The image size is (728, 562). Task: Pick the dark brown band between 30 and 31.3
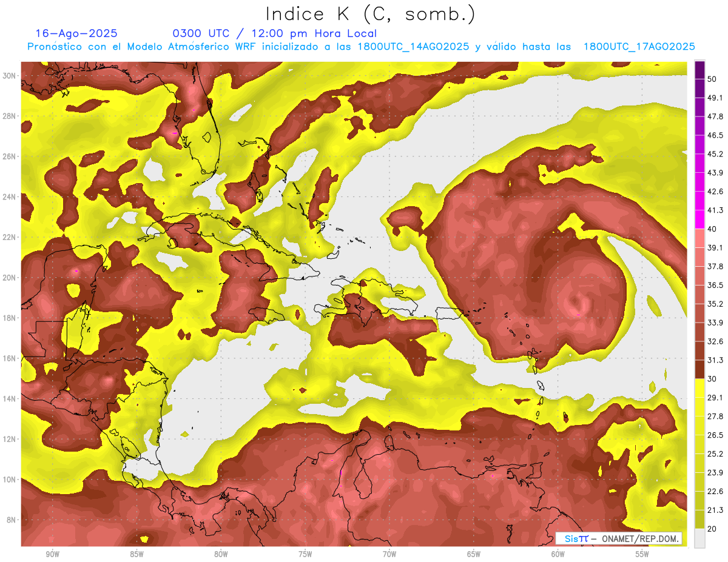pyautogui.click(x=699, y=370)
